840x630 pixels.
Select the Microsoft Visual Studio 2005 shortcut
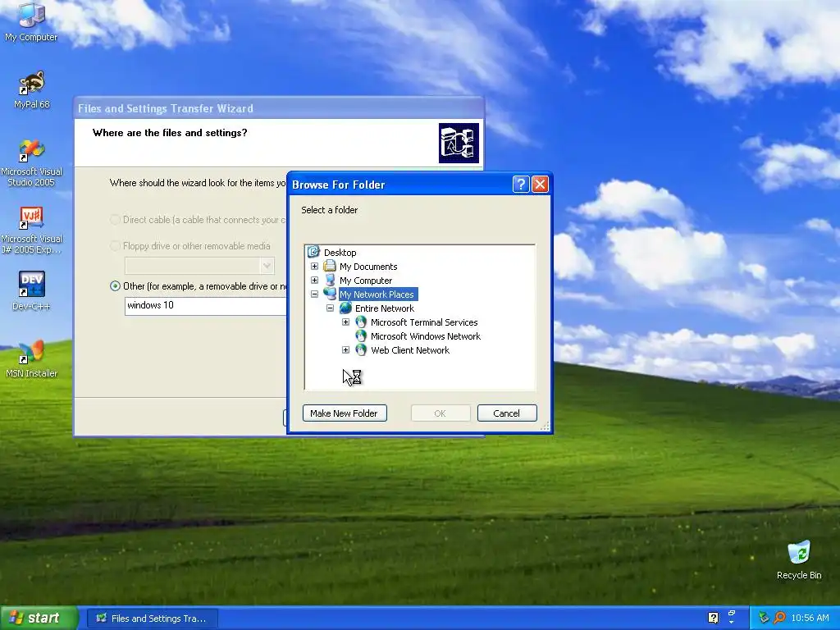pos(31,163)
